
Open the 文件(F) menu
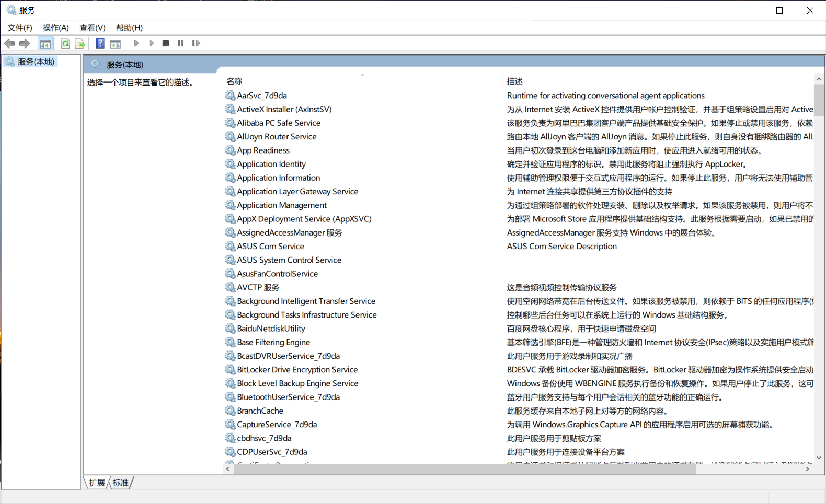(20, 28)
